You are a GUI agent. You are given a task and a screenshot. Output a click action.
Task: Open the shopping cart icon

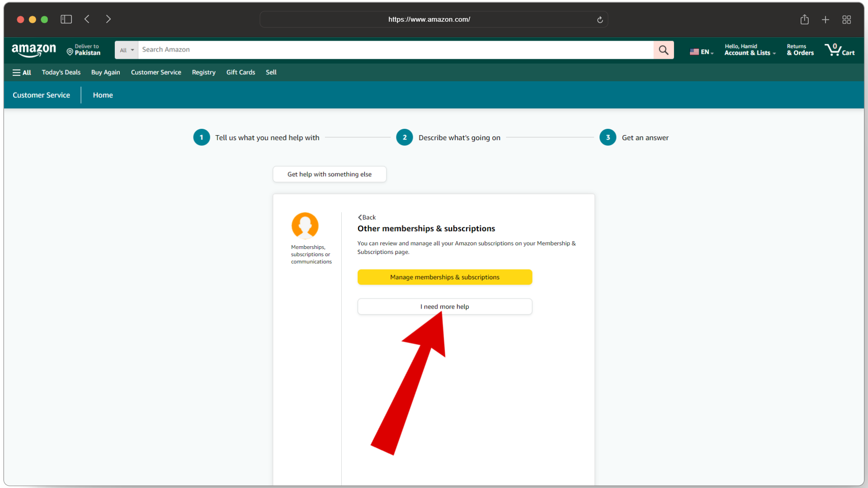[x=839, y=50]
